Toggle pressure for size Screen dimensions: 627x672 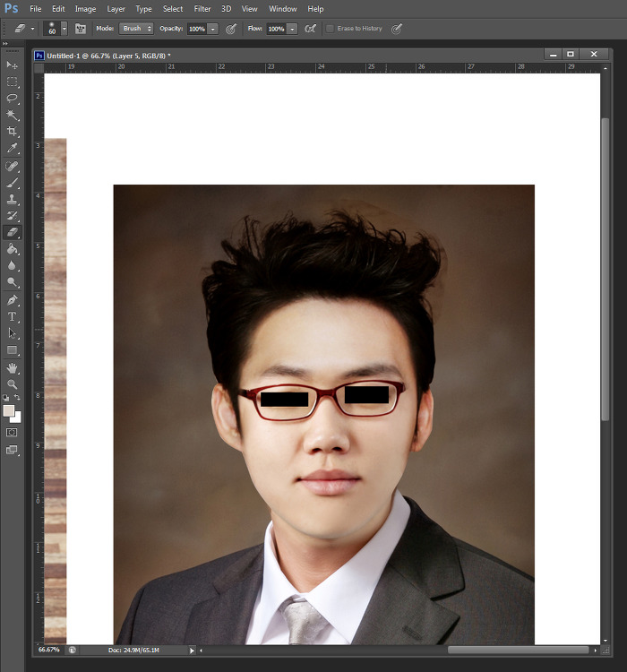click(397, 29)
